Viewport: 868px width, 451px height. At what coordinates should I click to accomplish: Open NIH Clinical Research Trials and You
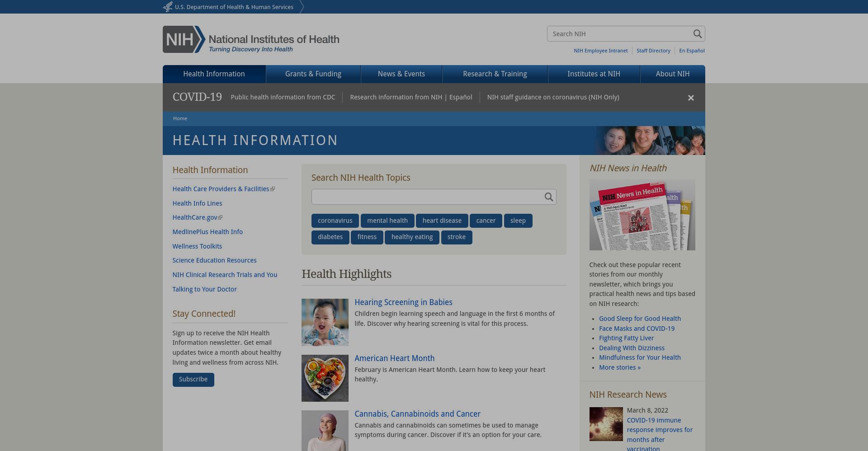click(x=225, y=275)
